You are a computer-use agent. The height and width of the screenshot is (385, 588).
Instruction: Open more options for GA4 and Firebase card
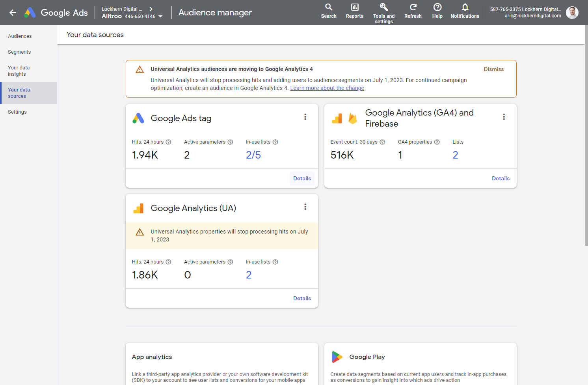504,117
